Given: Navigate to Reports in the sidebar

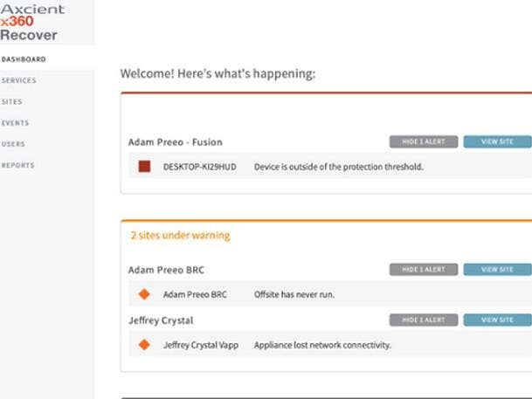Looking at the screenshot, I should (17, 165).
